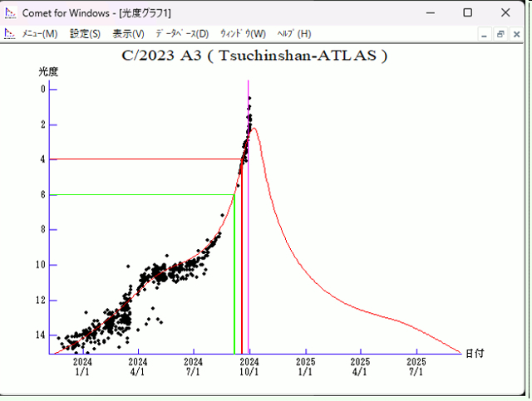532x401 pixels.
Task: Click the green vertical marker line
Action: coord(234,274)
